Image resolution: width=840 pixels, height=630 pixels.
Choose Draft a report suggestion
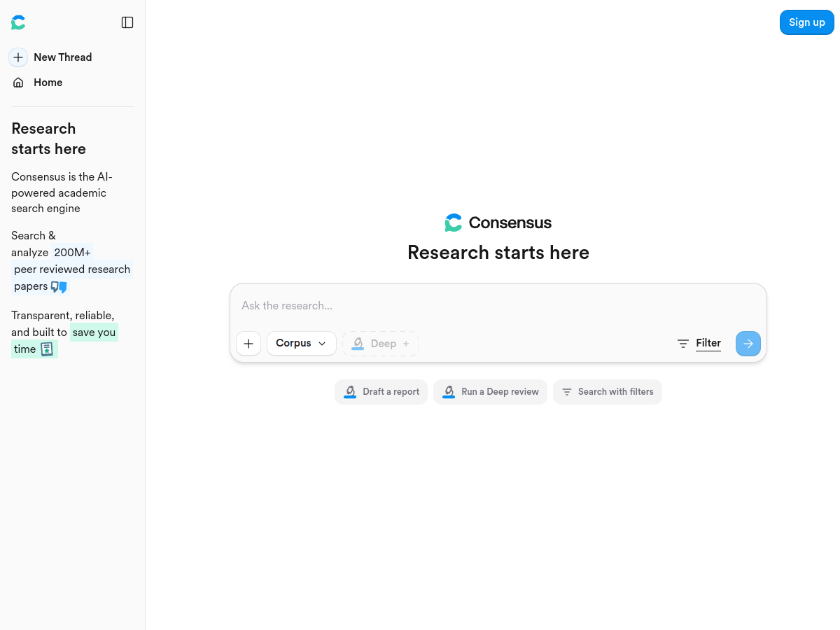pos(381,392)
